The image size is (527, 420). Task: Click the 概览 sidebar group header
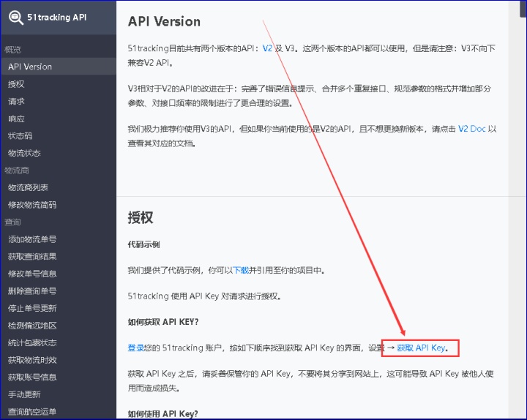coord(12,50)
